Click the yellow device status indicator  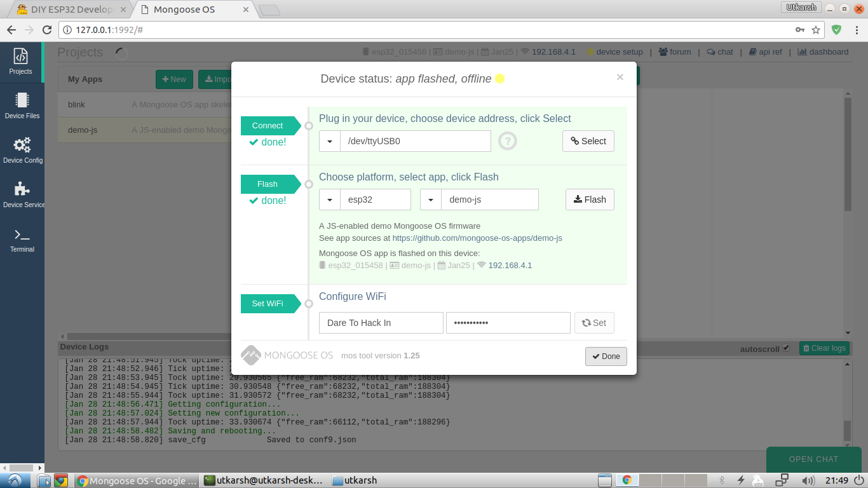499,79
